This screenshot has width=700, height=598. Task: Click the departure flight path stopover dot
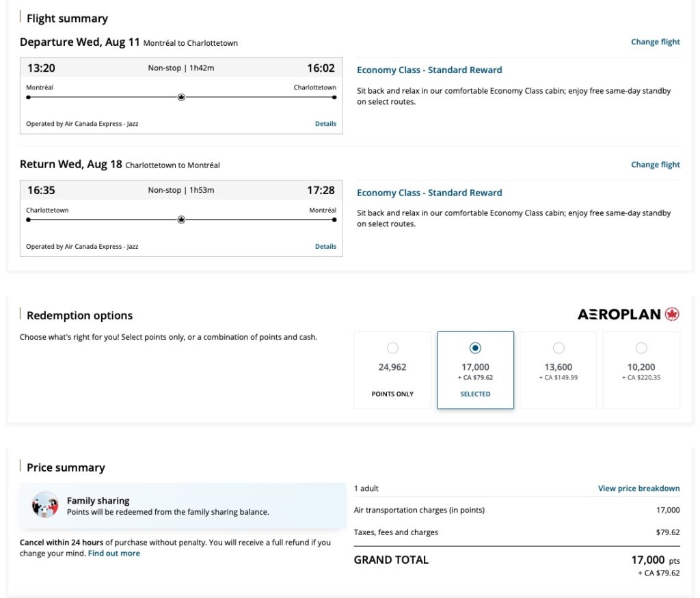(180, 97)
